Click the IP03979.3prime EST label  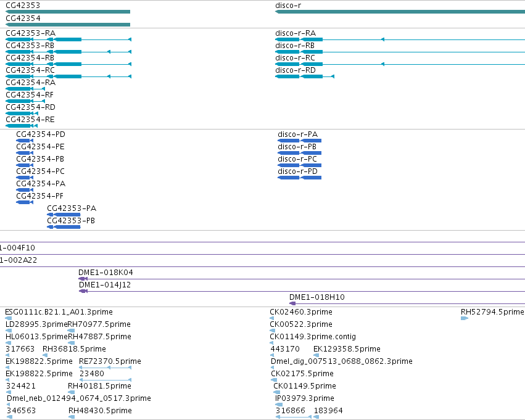(305, 399)
